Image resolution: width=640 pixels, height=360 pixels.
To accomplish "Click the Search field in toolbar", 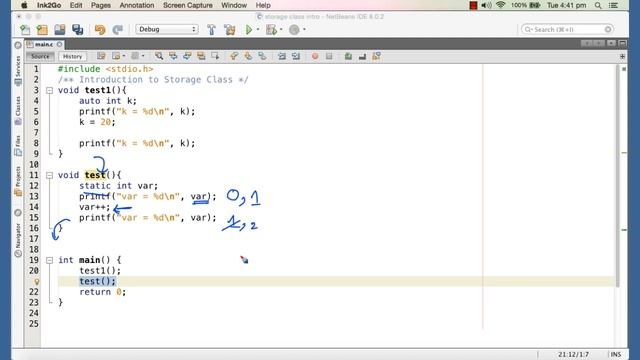I will pyautogui.click(x=567, y=29).
